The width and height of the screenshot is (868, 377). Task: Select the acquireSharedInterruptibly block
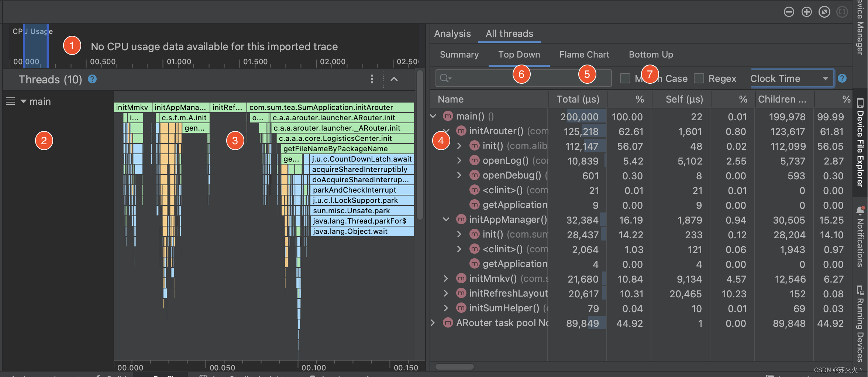[x=362, y=169]
